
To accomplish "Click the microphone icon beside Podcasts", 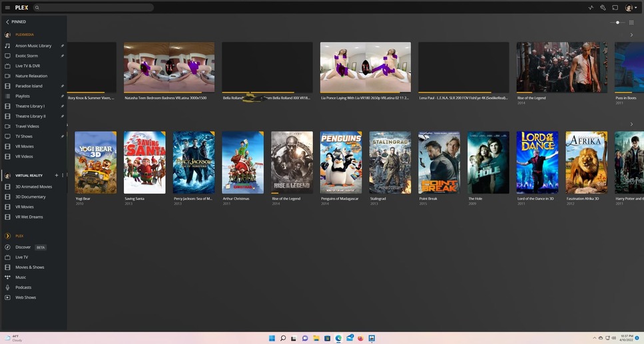I will pyautogui.click(x=7, y=287).
